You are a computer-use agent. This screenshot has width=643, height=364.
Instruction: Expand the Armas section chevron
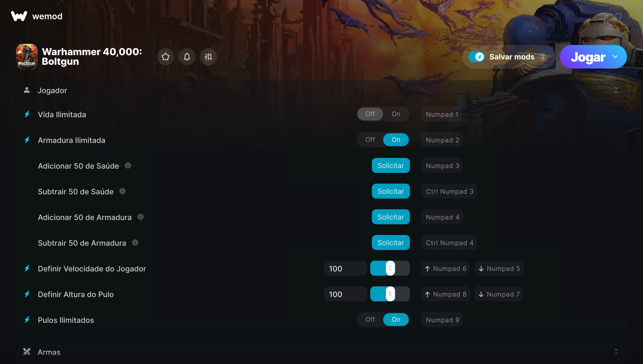point(616,352)
